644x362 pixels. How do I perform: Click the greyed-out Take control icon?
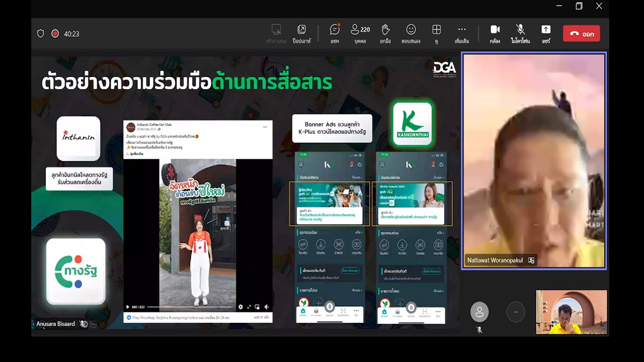(276, 34)
